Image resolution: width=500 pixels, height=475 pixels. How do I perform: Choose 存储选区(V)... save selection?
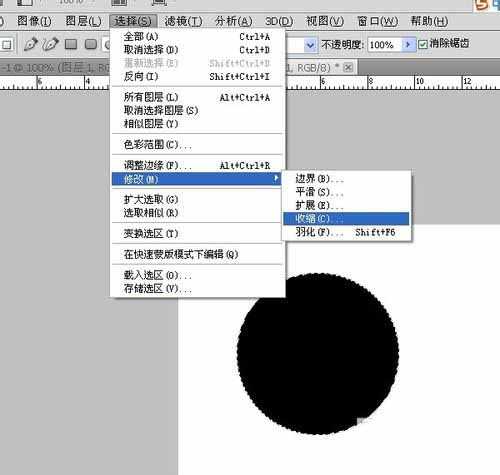[197, 289]
